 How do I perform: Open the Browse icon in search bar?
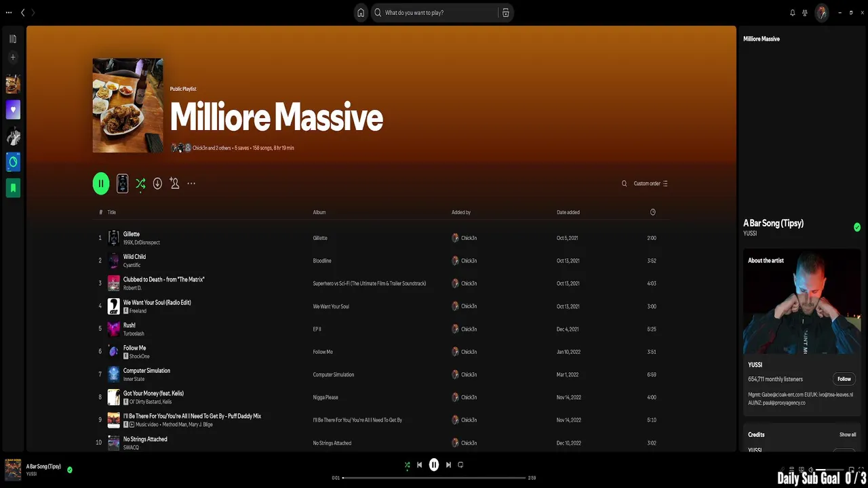pos(505,12)
